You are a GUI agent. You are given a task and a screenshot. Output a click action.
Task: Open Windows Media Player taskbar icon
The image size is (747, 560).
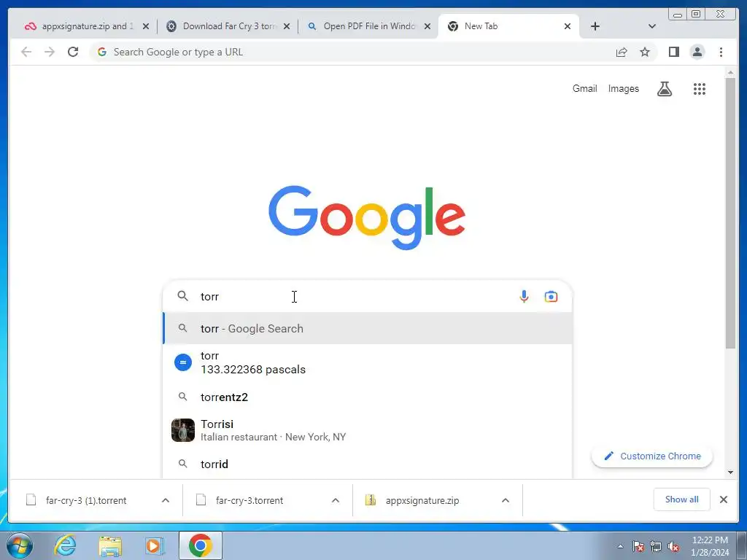[154, 545]
